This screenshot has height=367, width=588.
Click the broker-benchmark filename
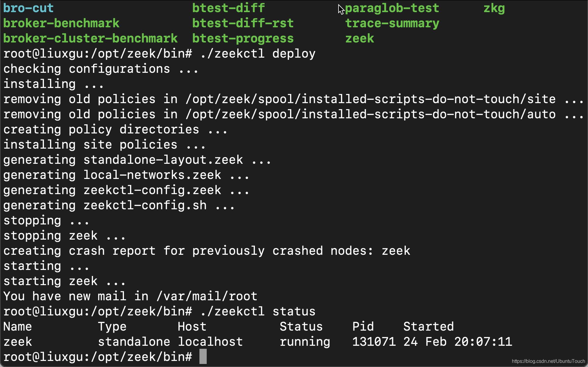61,23
